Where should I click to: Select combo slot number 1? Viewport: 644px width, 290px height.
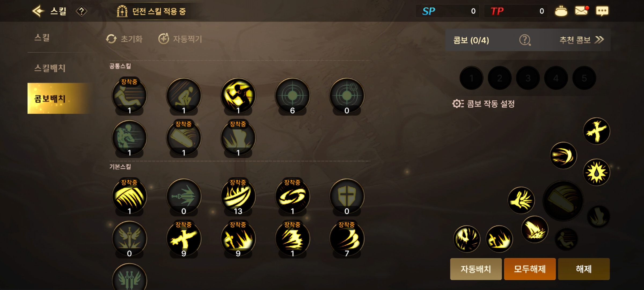click(471, 78)
